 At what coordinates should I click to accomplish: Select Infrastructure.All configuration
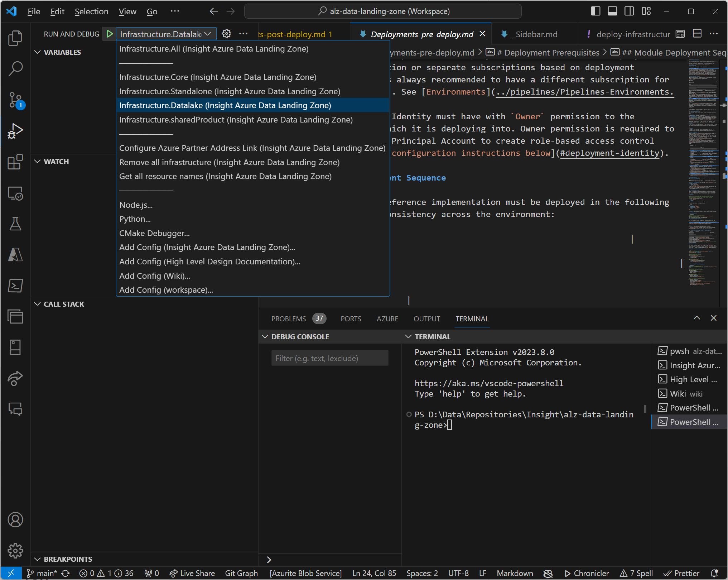[x=253, y=49]
